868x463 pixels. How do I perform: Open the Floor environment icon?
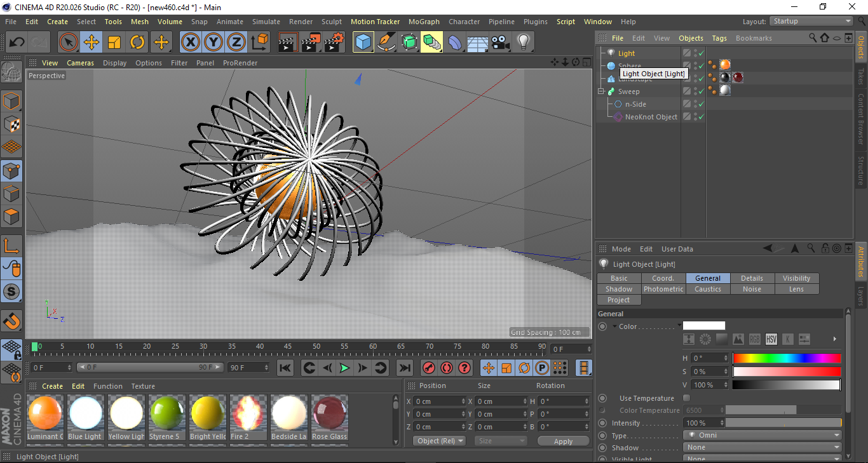pyautogui.click(x=478, y=43)
